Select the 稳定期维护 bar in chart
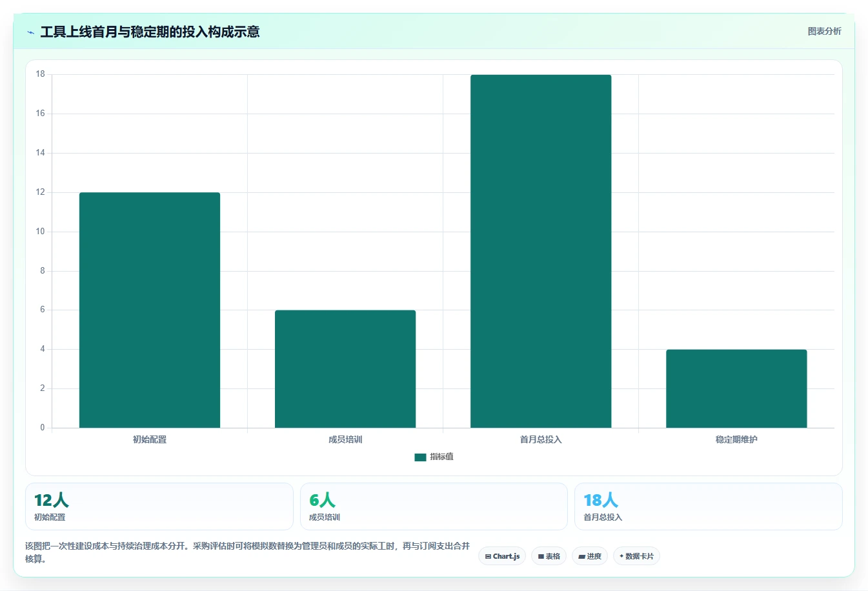This screenshot has height=591, width=868. [736, 388]
